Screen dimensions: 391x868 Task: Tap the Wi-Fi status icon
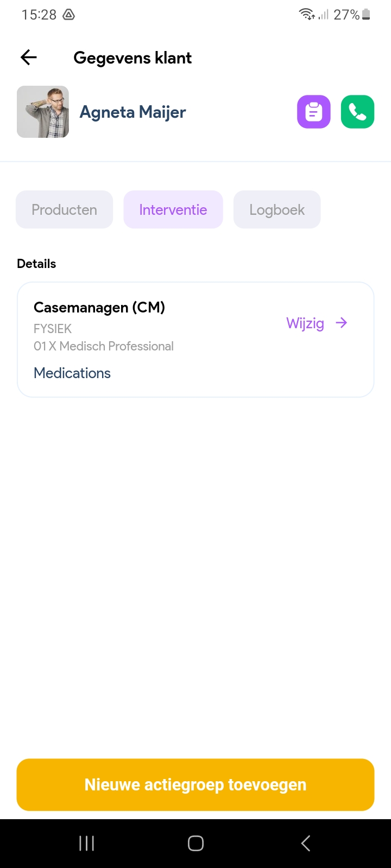click(307, 15)
